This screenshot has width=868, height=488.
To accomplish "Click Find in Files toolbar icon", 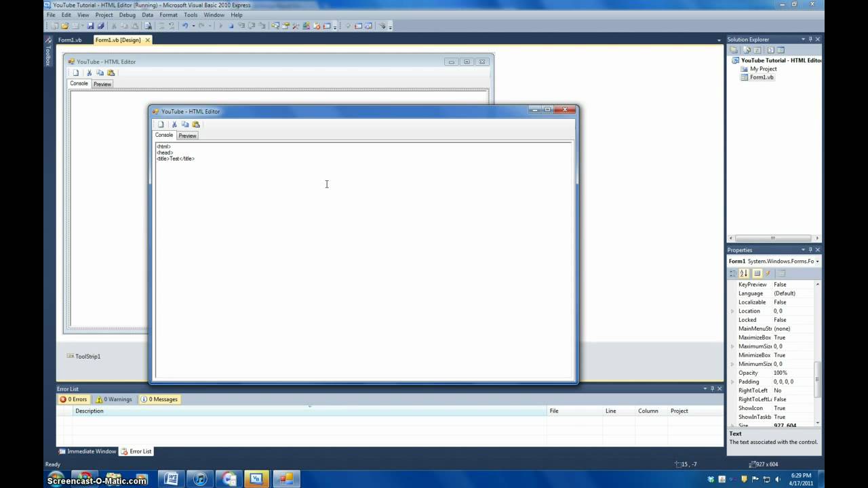I will tap(148, 26).
